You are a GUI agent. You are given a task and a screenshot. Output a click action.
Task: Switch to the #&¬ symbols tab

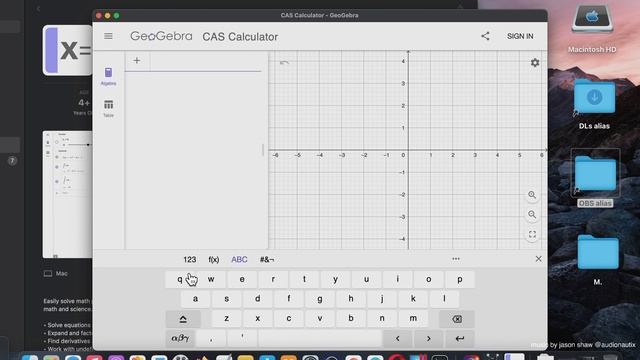(267, 260)
